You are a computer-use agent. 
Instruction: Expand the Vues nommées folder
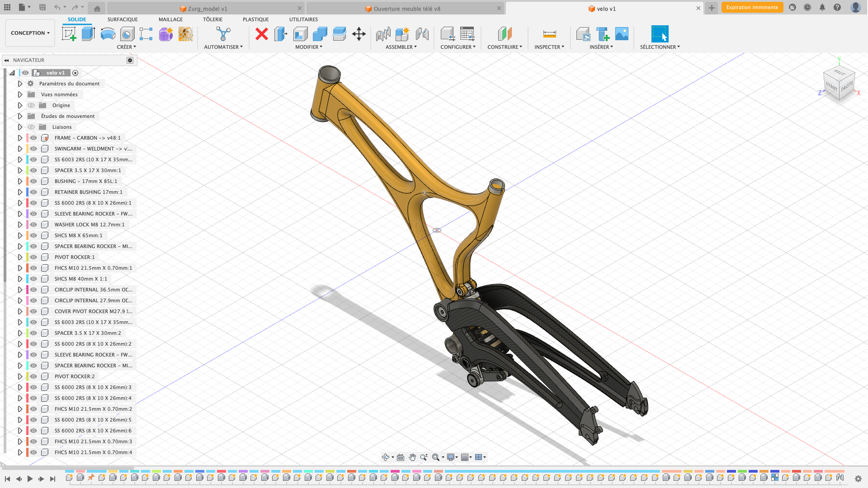click(x=20, y=94)
